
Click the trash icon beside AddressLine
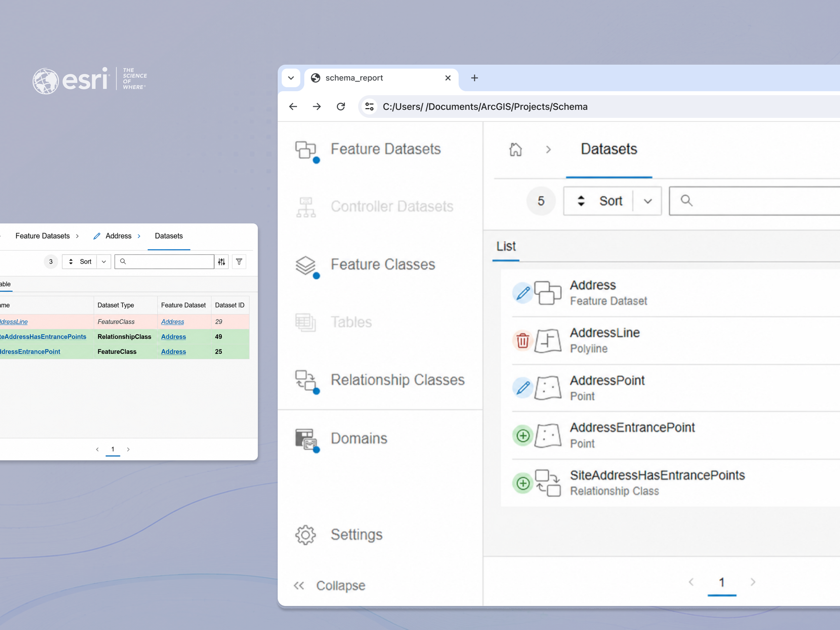point(522,341)
